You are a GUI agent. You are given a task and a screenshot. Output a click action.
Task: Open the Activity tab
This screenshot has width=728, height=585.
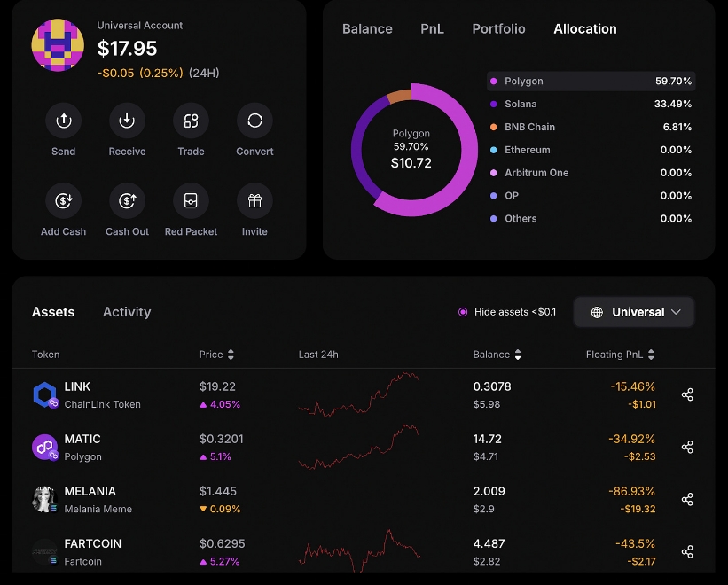click(127, 312)
